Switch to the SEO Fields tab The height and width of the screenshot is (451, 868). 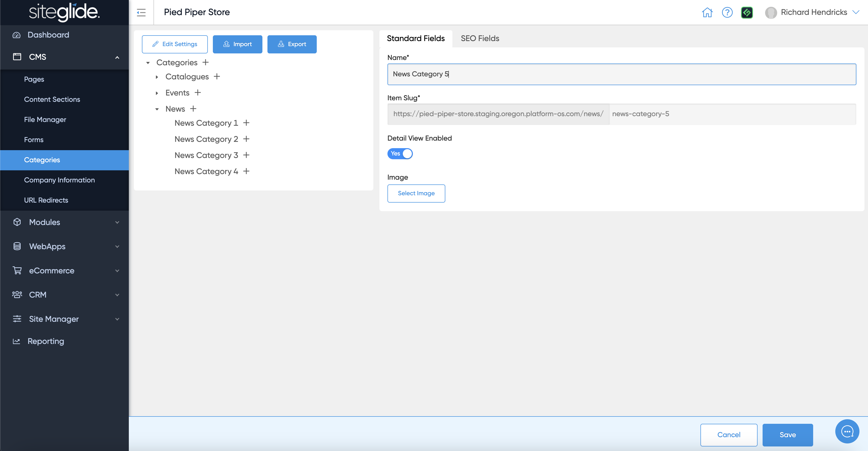(x=480, y=39)
